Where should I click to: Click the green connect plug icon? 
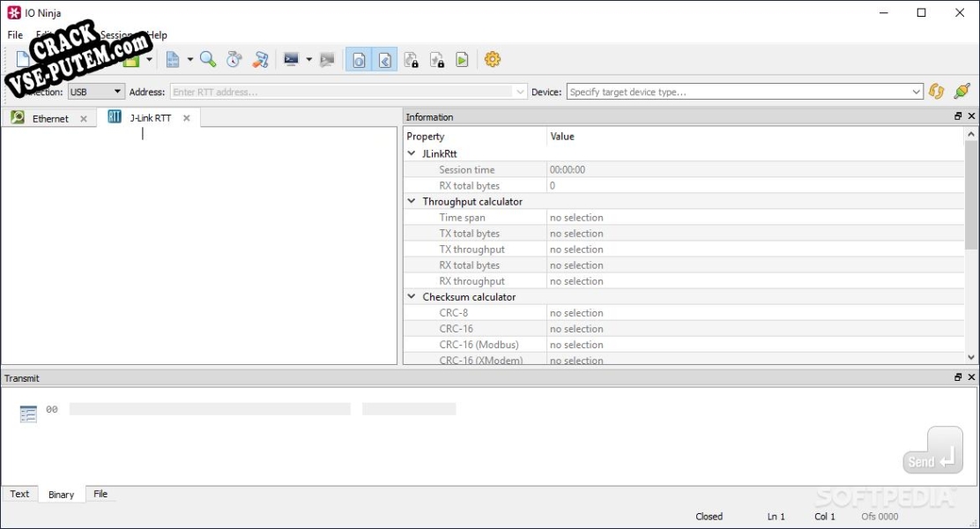tap(961, 92)
